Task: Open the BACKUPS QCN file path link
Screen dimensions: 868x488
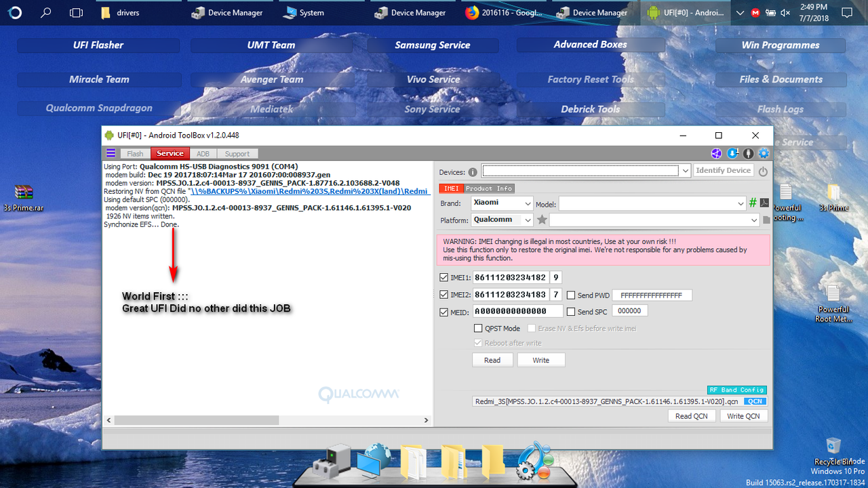Action: pyautogui.click(x=310, y=192)
